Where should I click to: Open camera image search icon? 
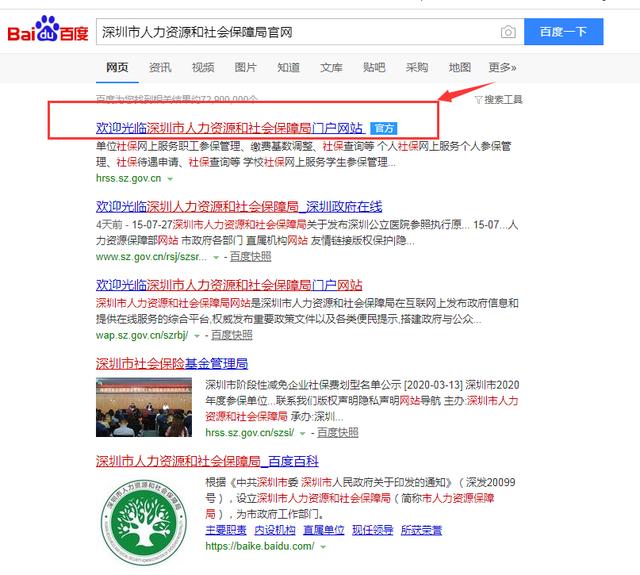pyautogui.click(x=508, y=32)
